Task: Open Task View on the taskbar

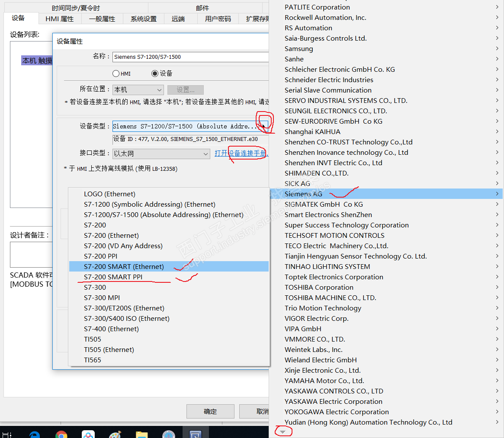Action: click(7, 434)
